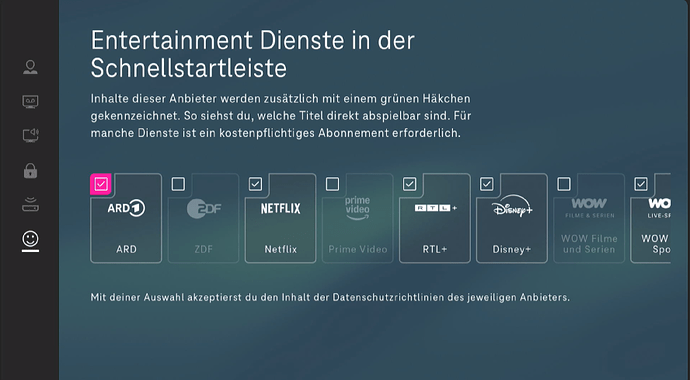Select the receiver device sidebar icon
The width and height of the screenshot is (690, 380).
click(30, 205)
